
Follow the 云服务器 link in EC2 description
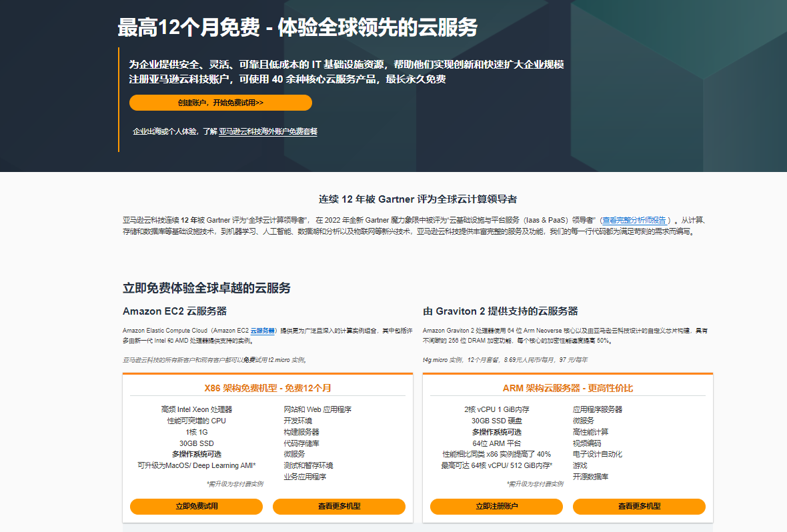[263, 331]
